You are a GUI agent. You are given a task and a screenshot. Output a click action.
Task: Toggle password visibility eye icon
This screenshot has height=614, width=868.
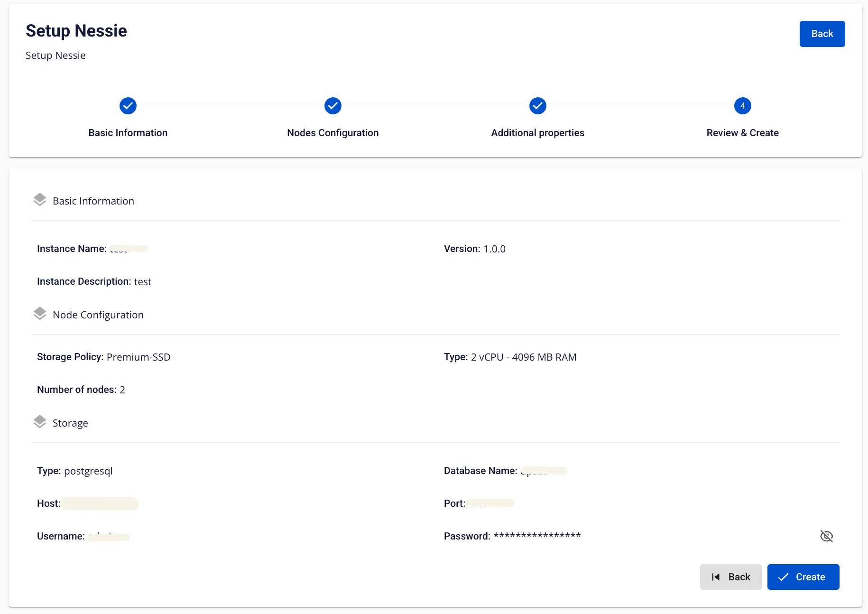[x=826, y=536]
